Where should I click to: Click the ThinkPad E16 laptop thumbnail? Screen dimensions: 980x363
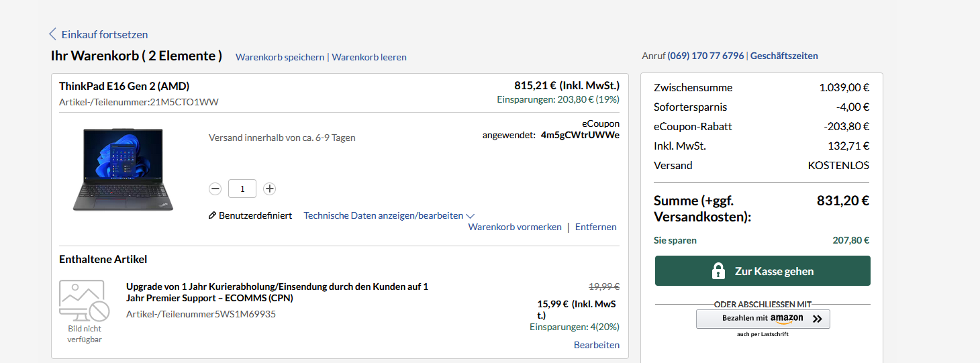click(123, 169)
